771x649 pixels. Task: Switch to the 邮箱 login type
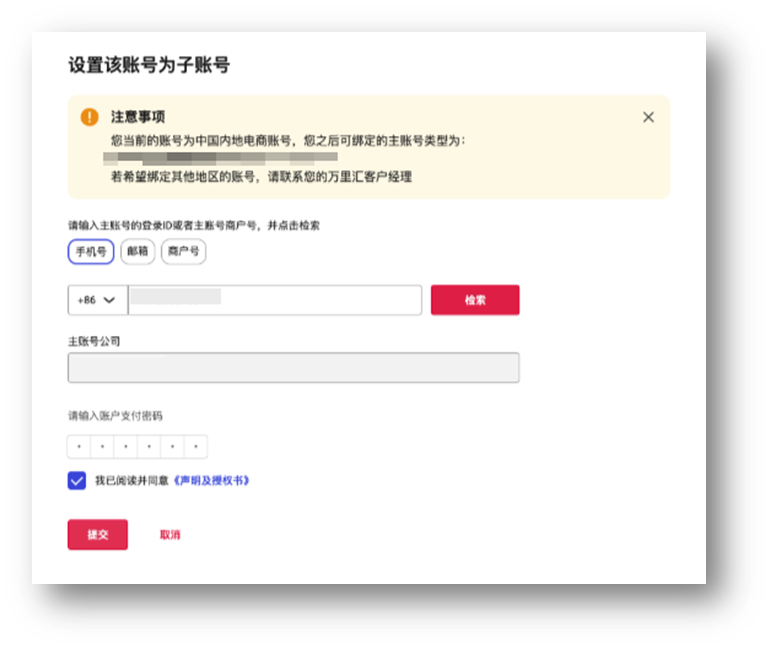pyautogui.click(x=138, y=252)
